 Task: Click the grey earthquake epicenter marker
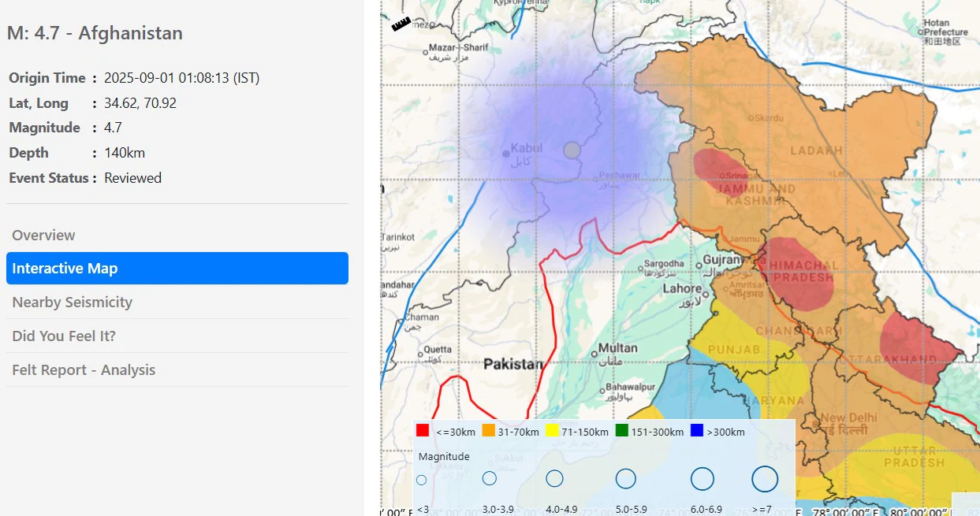(x=572, y=150)
